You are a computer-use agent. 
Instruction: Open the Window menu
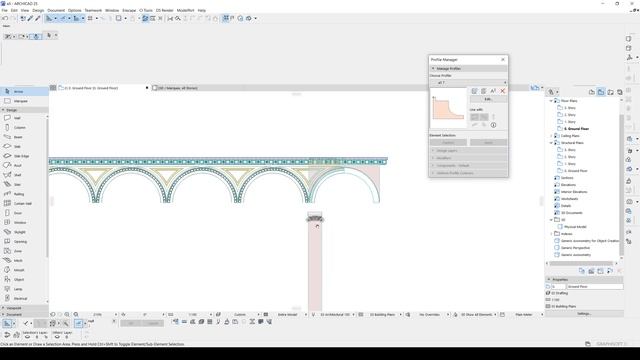112,10
